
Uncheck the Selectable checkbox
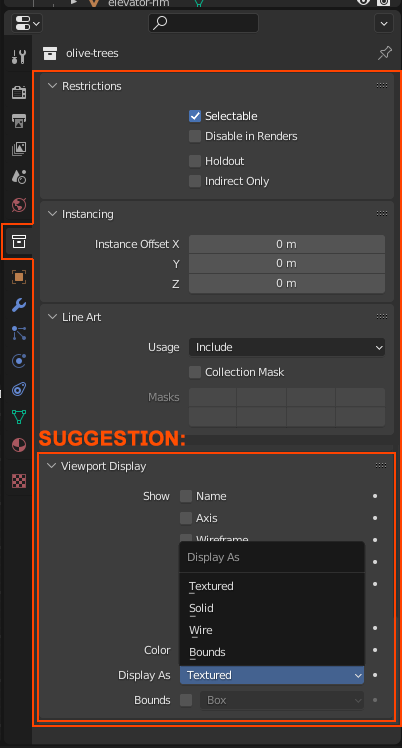tap(195, 116)
